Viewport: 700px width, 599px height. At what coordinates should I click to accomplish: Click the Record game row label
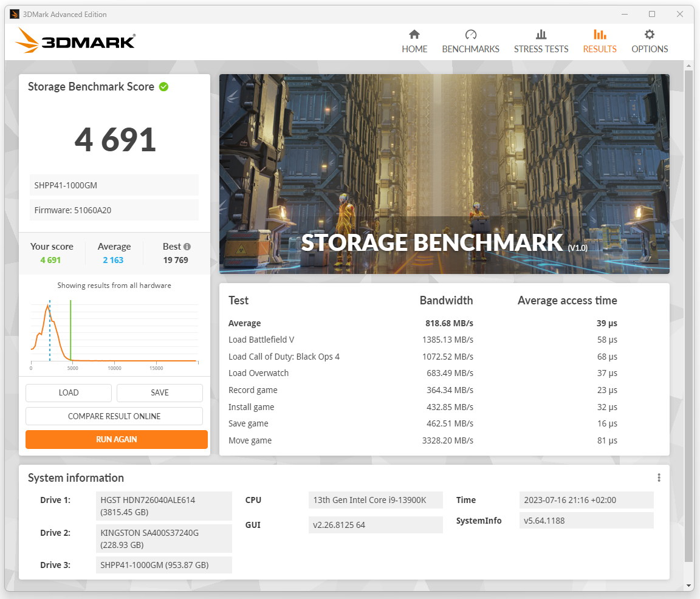pyautogui.click(x=253, y=390)
